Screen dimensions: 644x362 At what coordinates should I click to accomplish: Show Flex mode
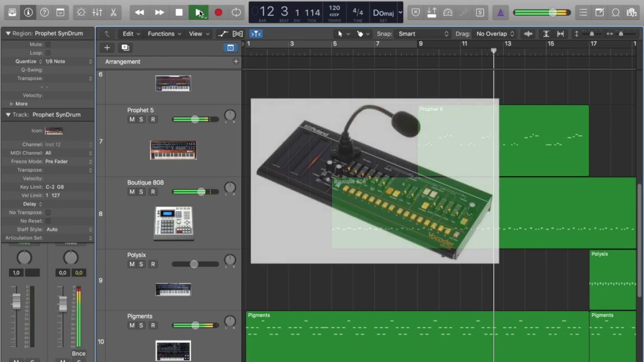pyautogui.click(x=237, y=34)
